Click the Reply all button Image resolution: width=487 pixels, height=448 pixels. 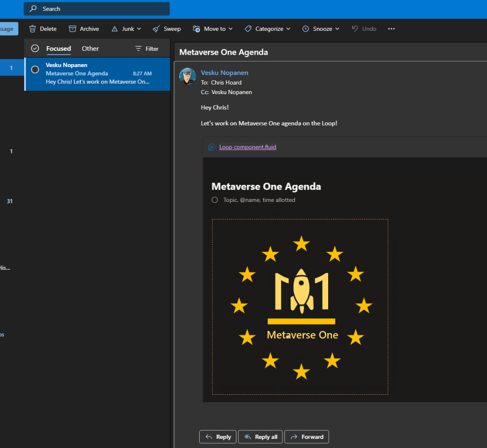tap(261, 437)
